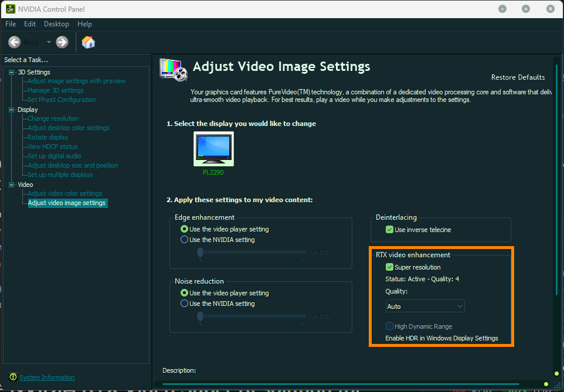Select Adjust video image settings item

click(x=67, y=203)
